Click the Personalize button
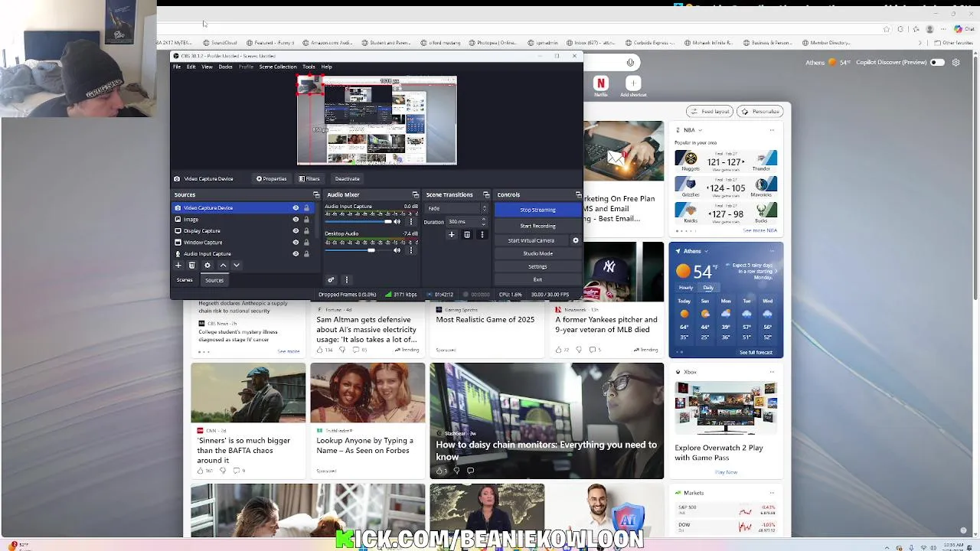 pyautogui.click(x=761, y=112)
